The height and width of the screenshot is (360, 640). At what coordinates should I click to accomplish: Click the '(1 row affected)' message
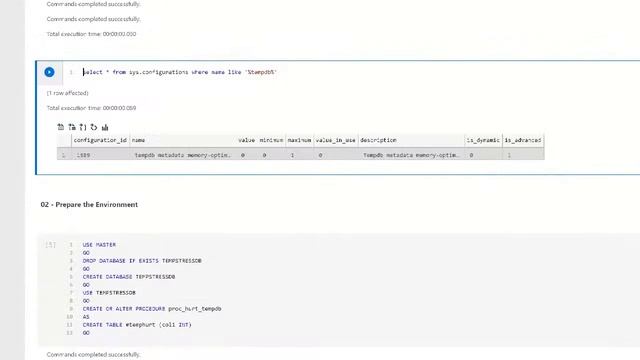[67, 93]
